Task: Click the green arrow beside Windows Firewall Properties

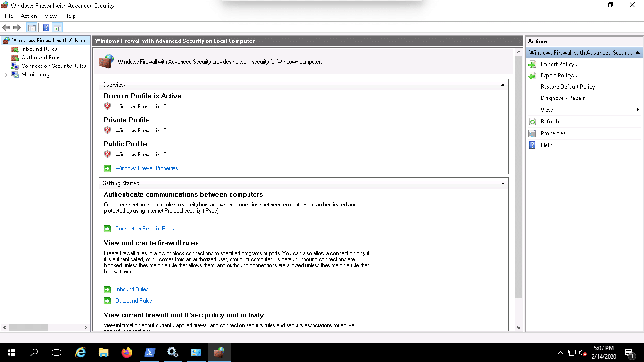Action: click(107, 168)
